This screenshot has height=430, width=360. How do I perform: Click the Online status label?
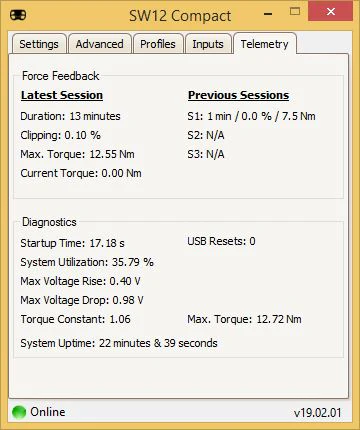tap(48, 412)
